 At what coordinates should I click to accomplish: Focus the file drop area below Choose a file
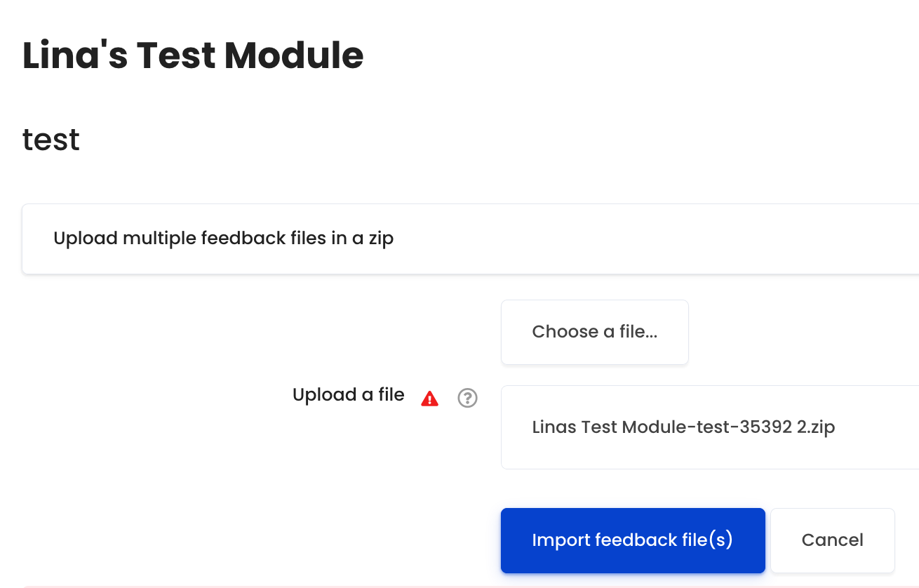click(x=710, y=427)
